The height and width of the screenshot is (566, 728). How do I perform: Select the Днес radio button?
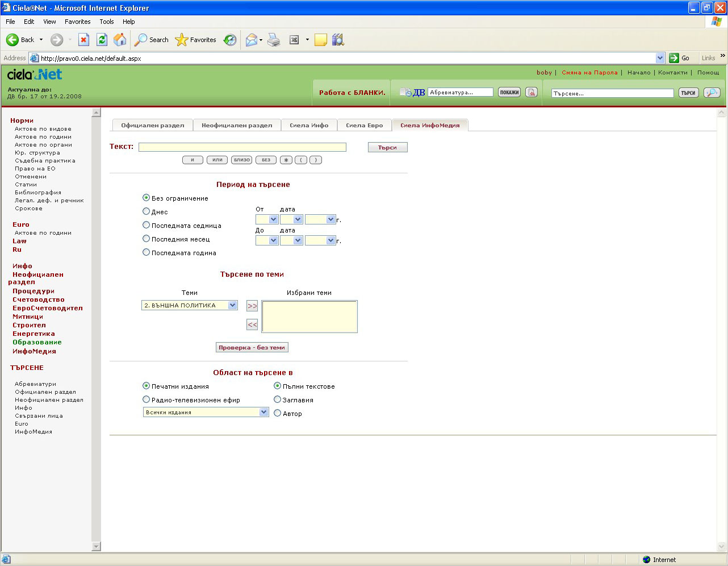click(146, 211)
